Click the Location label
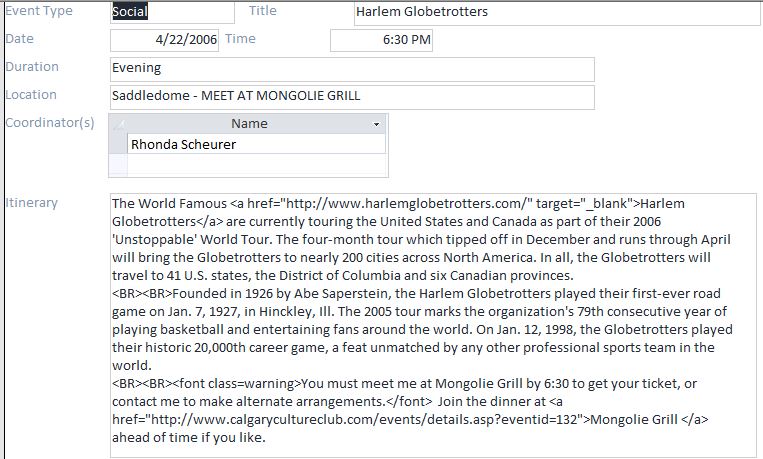This screenshot has width=763, height=459. click(31, 95)
